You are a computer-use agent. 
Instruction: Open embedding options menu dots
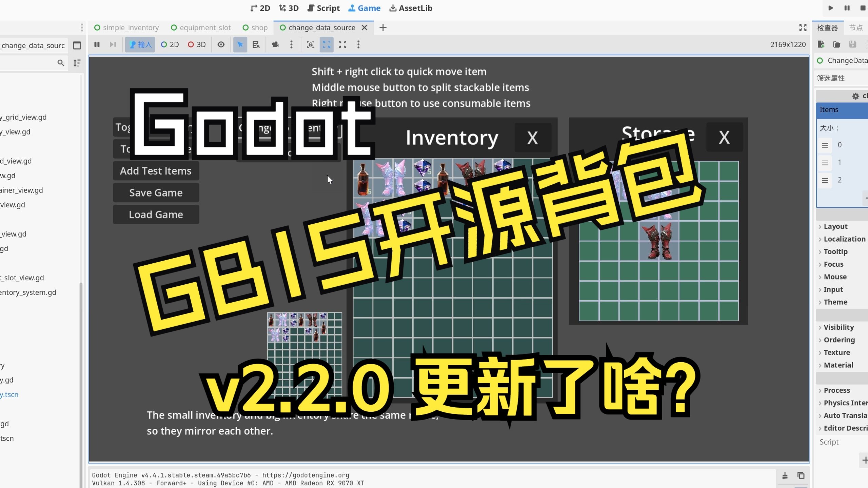(x=358, y=44)
